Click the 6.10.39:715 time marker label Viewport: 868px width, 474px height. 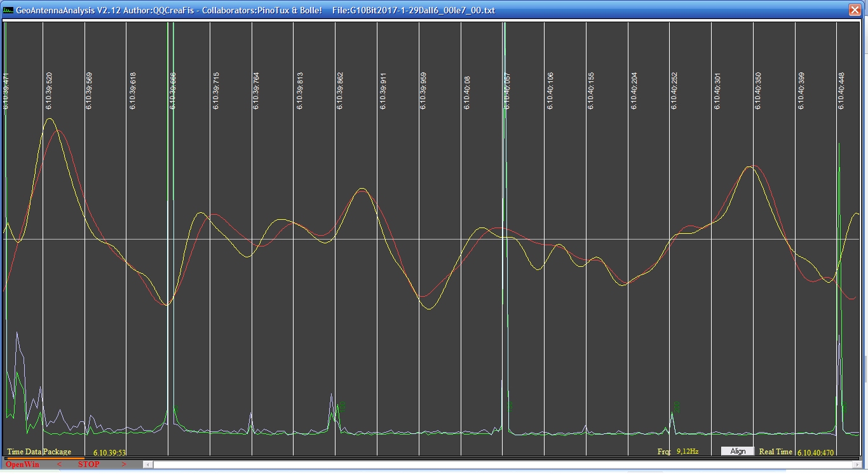coord(215,91)
